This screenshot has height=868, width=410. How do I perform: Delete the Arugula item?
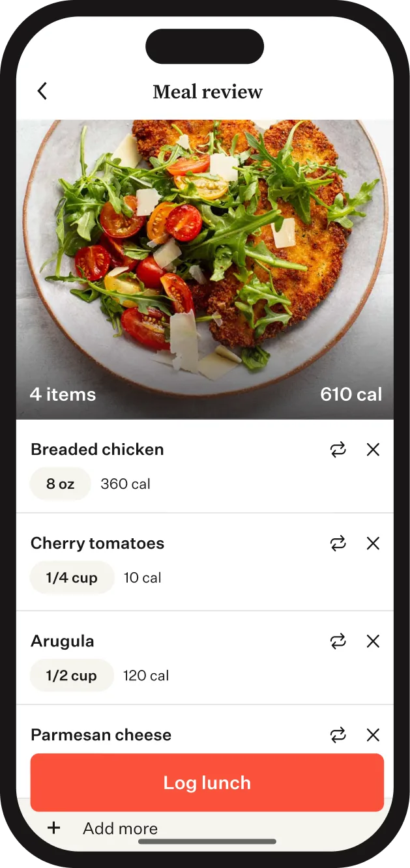click(x=373, y=641)
